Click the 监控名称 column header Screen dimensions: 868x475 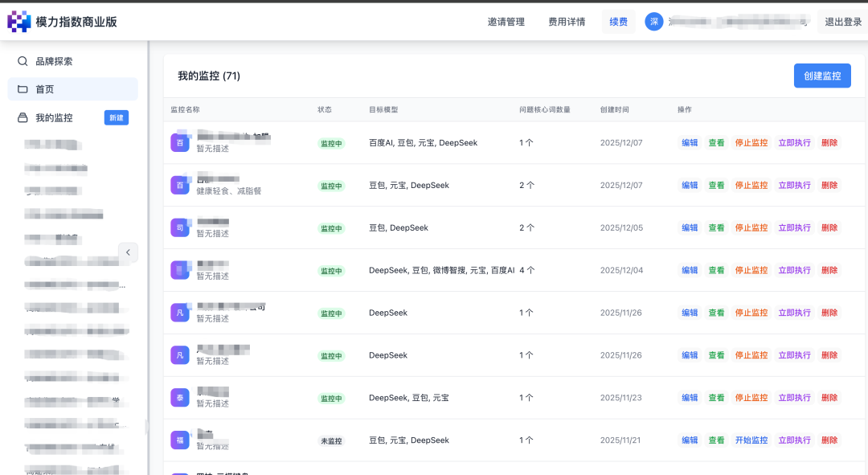click(x=185, y=109)
